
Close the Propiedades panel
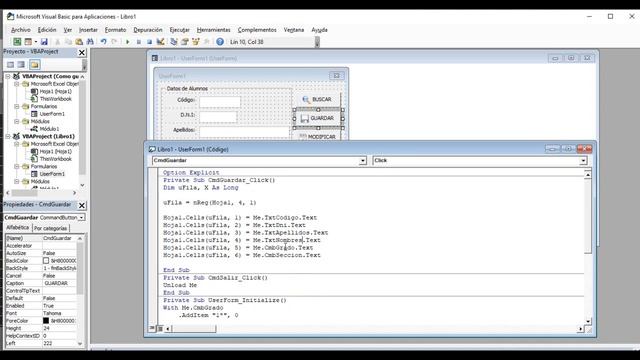[82, 205]
